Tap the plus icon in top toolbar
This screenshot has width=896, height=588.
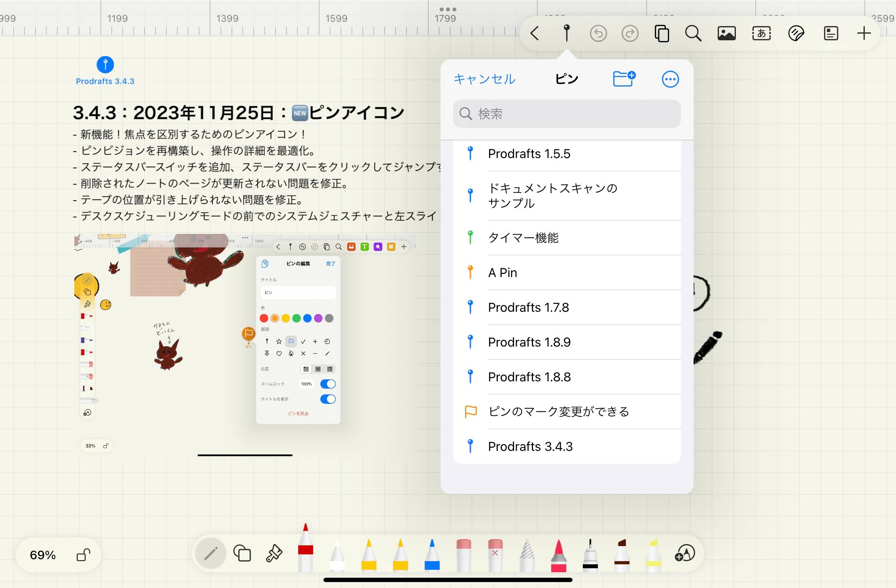coord(864,34)
